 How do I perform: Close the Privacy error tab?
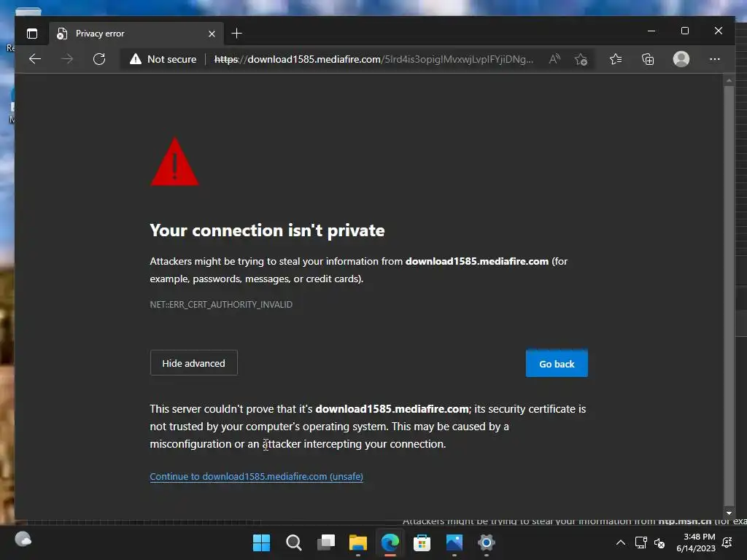[212, 34]
